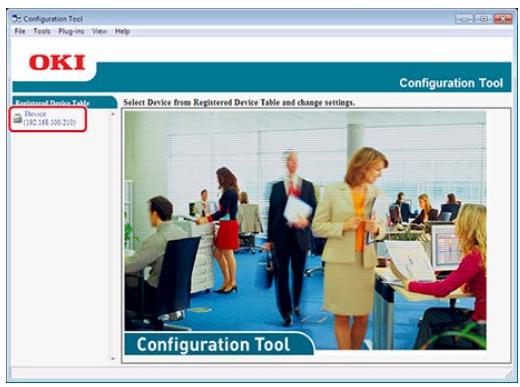Open the Help menu

[122, 31]
